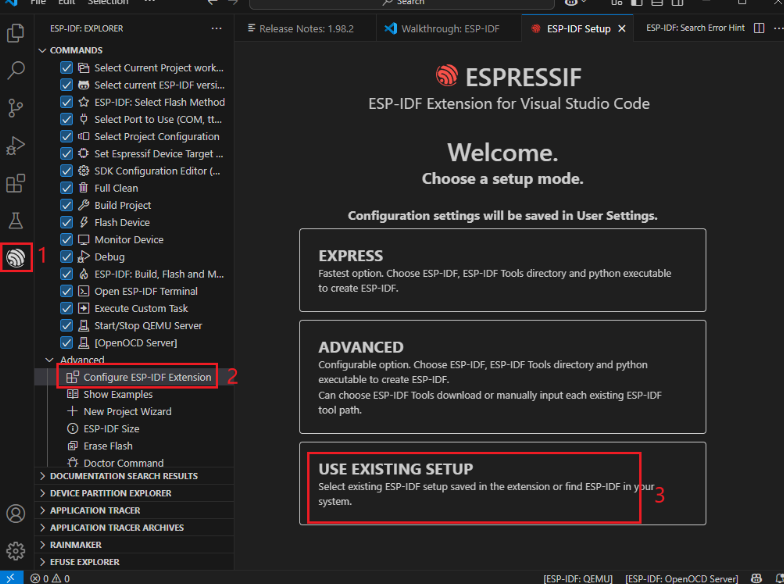The height and width of the screenshot is (584, 784).
Task: Switch to Walkthrough: ESP-IDF tab
Action: coord(449,28)
